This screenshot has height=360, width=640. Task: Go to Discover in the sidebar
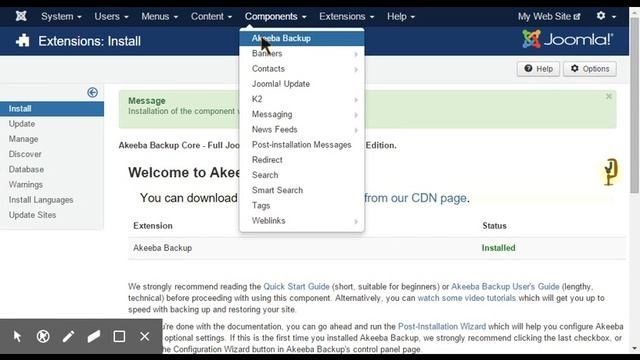point(52,154)
